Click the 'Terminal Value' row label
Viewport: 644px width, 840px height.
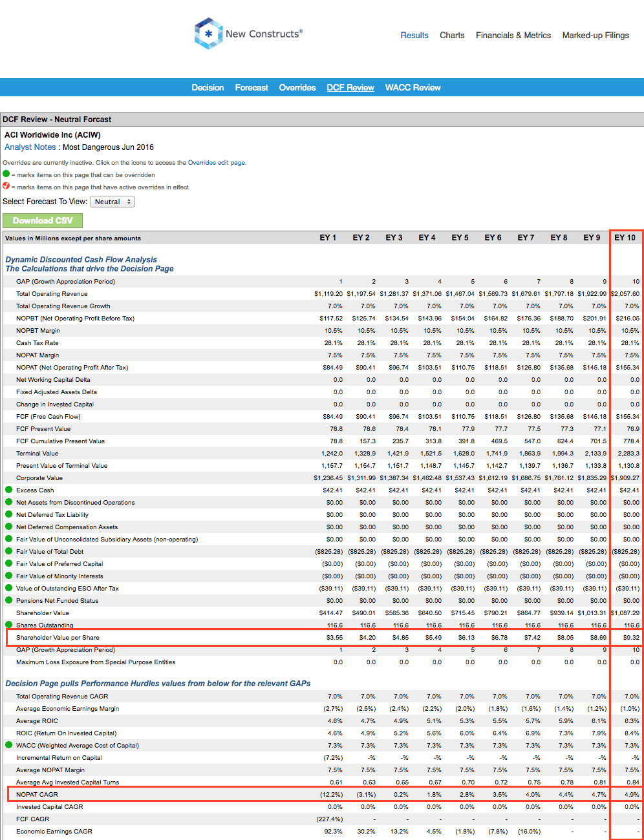37,454
